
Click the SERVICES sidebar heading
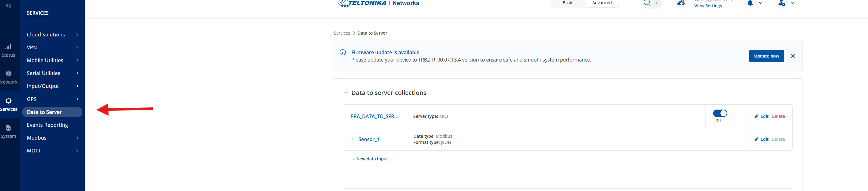37,13
